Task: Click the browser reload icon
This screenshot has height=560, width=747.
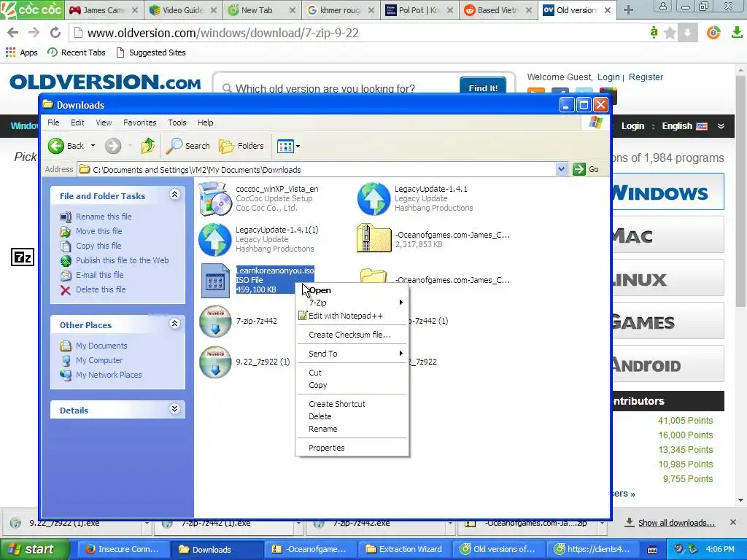Action: [55, 32]
